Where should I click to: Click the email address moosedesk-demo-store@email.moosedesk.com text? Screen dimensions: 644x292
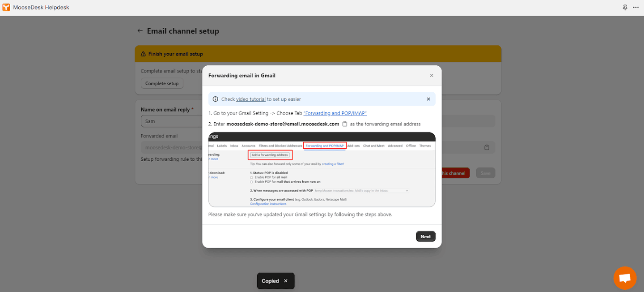pyautogui.click(x=283, y=124)
